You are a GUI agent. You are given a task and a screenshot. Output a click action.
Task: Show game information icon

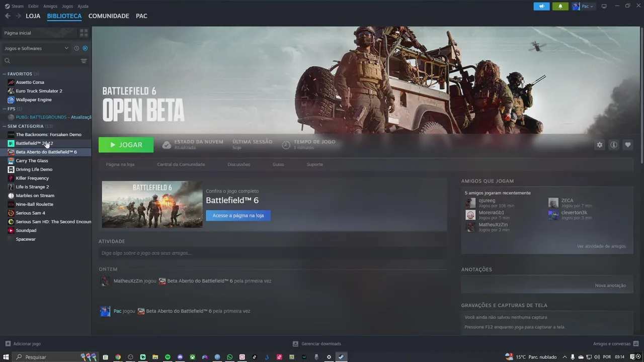(614, 145)
